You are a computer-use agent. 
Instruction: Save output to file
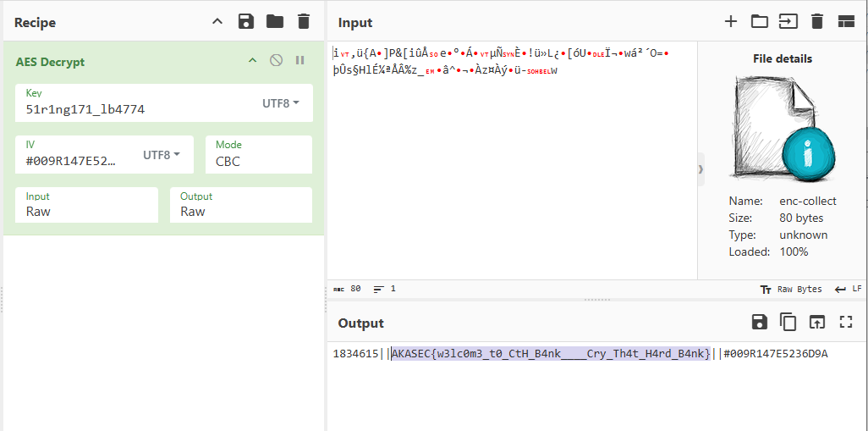pyautogui.click(x=760, y=322)
